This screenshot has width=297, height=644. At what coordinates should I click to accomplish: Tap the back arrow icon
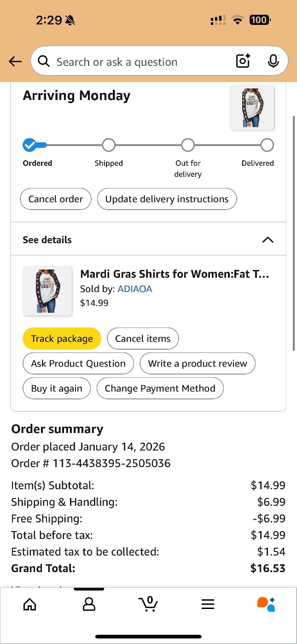15,61
